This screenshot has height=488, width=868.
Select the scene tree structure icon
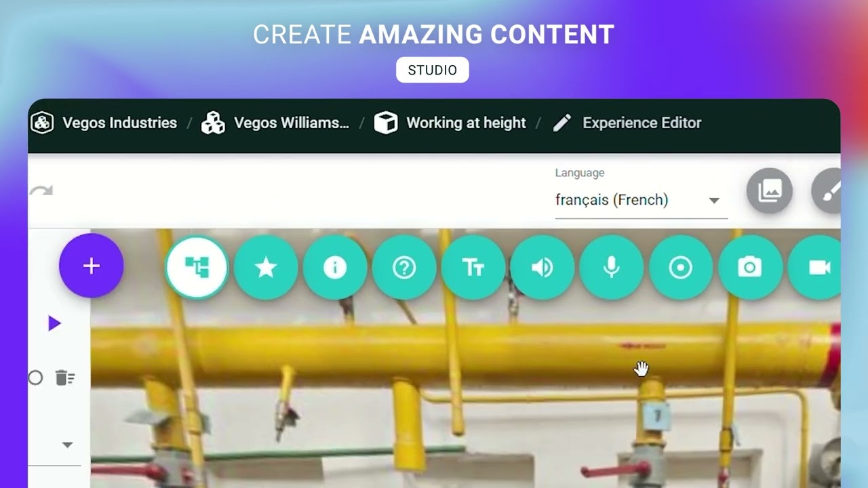click(197, 268)
